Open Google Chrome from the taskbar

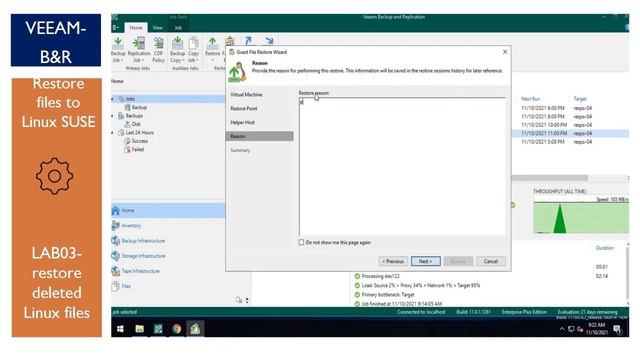[x=176, y=329]
